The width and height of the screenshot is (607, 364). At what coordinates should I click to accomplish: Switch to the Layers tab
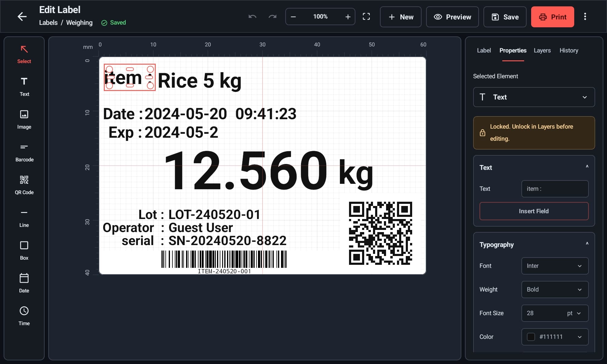[542, 50]
